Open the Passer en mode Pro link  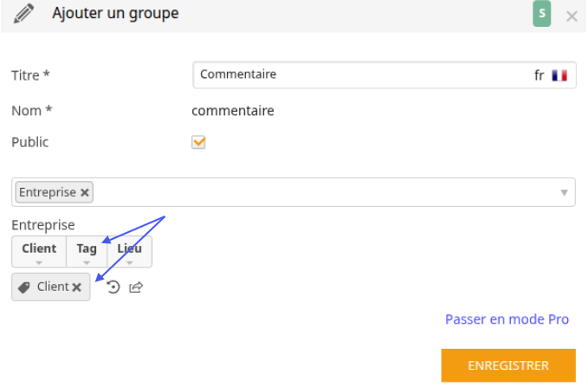pos(507,319)
